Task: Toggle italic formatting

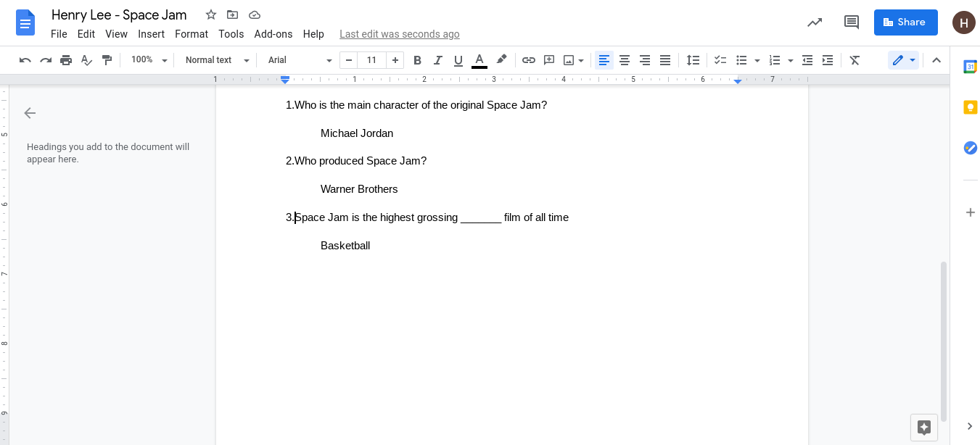Action: [x=437, y=60]
